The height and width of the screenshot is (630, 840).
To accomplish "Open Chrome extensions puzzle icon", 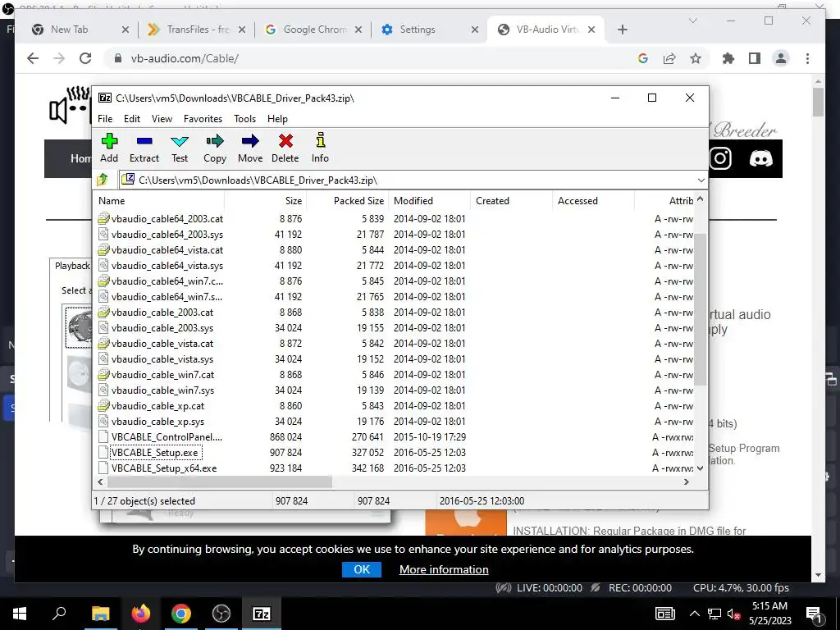I will pyautogui.click(x=728, y=58).
